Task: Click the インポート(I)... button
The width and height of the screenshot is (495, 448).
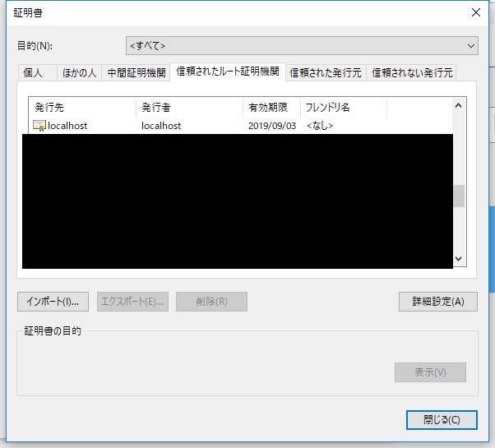Action: (53, 302)
